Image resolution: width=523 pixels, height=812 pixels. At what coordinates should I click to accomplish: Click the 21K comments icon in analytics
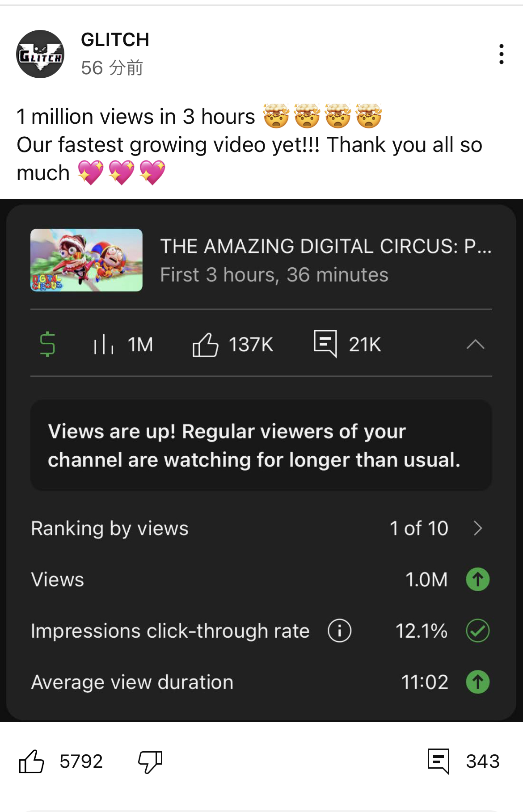click(x=325, y=344)
